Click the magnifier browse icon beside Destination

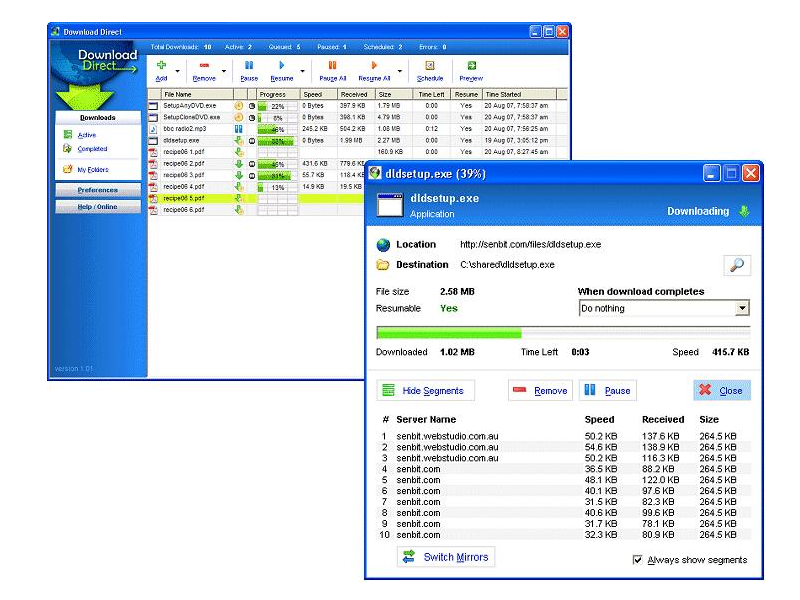pos(737,265)
